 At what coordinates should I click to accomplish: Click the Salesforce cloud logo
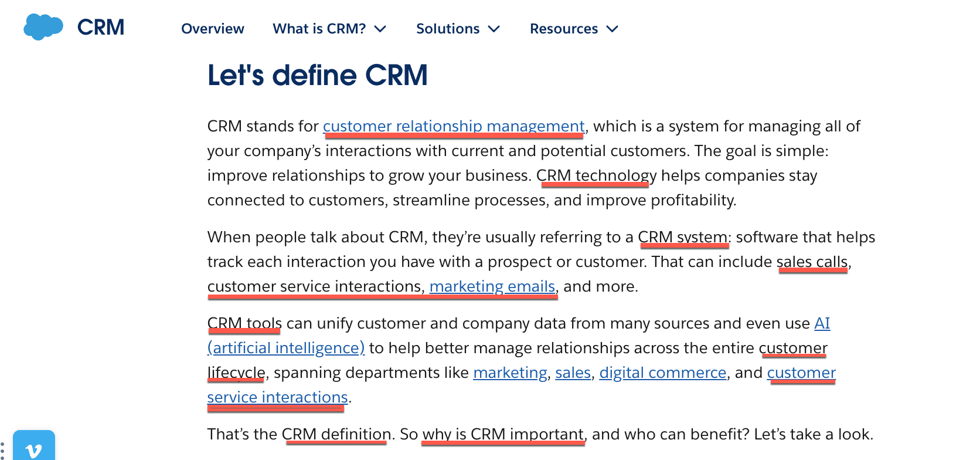tap(43, 27)
